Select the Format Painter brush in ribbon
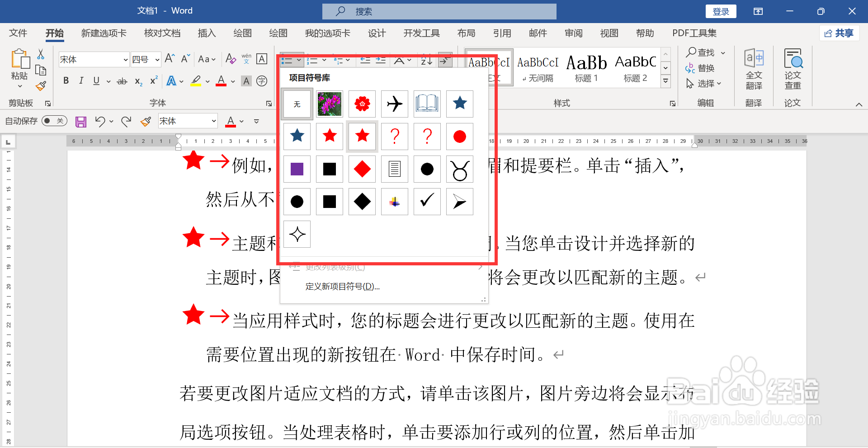The height and width of the screenshot is (448, 868). [41, 86]
